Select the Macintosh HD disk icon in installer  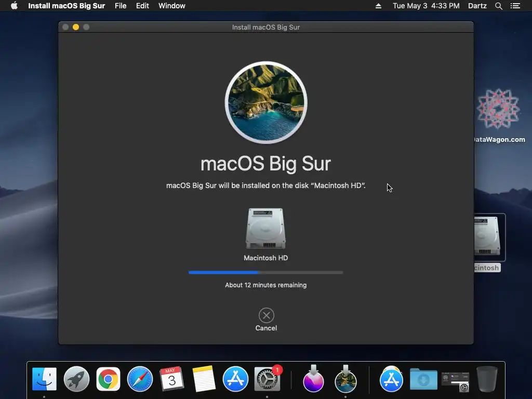pyautogui.click(x=265, y=229)
